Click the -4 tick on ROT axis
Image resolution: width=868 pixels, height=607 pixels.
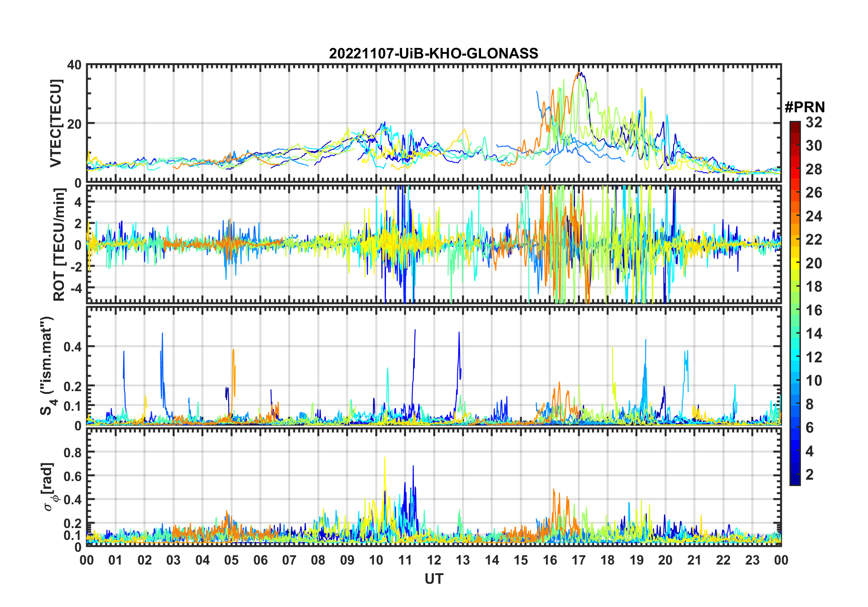[77, 288]
